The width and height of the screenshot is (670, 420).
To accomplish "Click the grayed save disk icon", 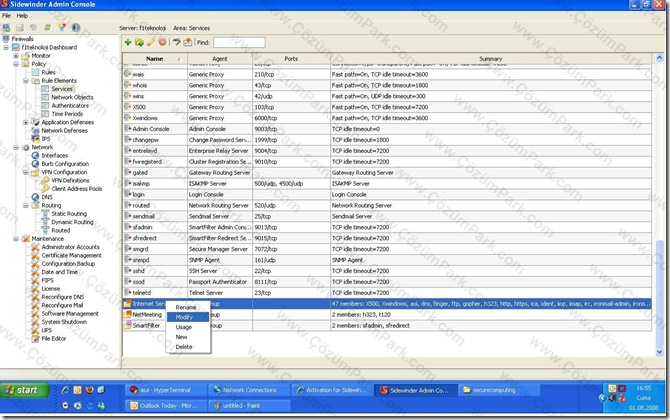I will click(x=20, y=28).
